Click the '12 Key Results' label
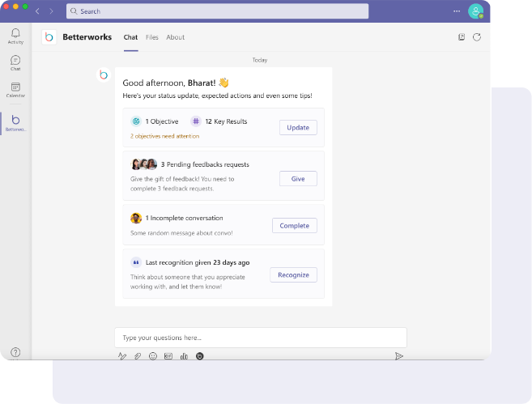532x404 pixels. 226,121
